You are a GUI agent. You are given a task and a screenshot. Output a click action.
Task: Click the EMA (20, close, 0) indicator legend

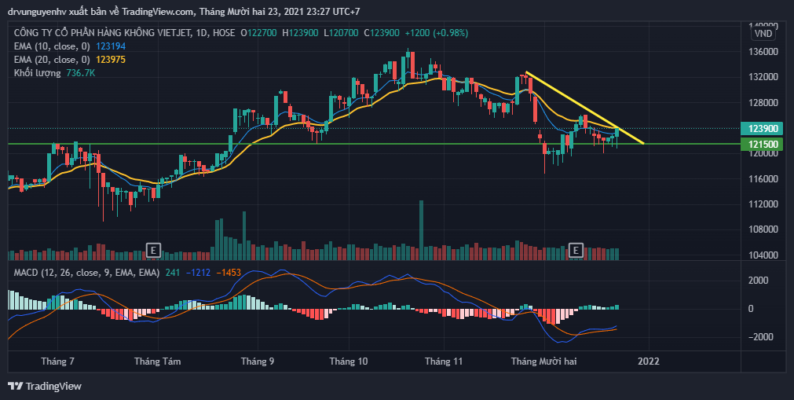pos(52,60)
